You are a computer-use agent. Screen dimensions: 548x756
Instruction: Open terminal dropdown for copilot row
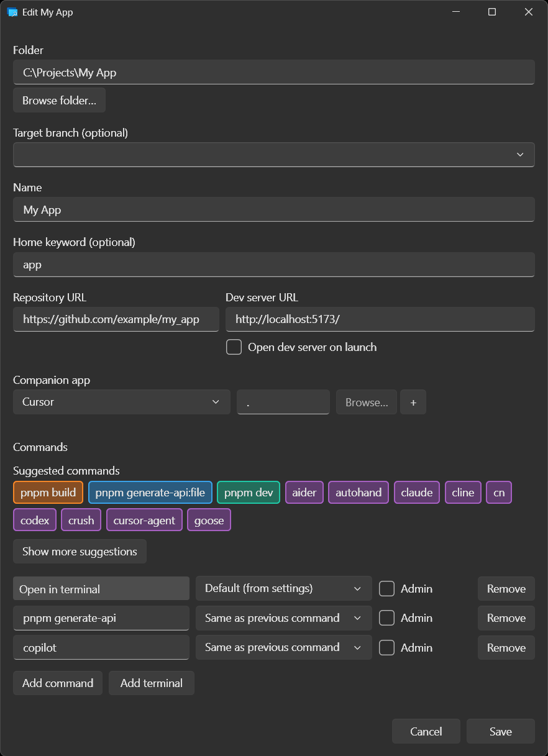[x=284, y=647]
